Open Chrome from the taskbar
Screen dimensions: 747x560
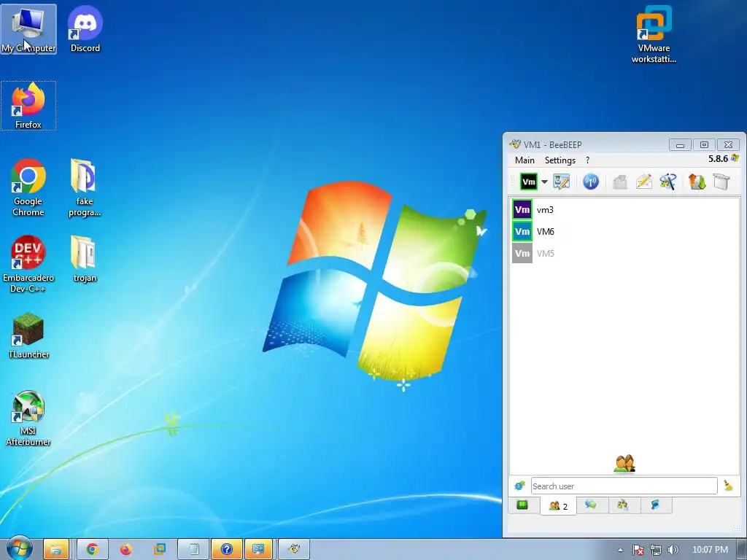pyautogui.click(x=93, y=550)
